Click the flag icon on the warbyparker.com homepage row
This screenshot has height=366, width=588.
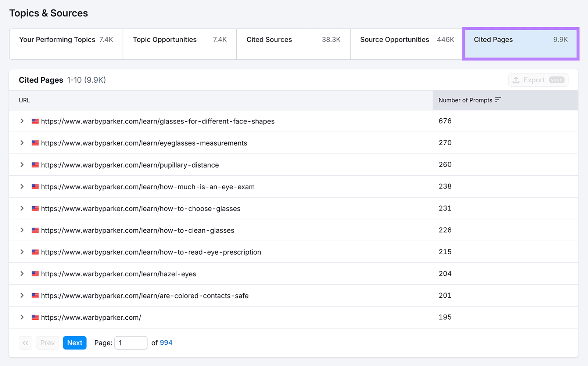tap(35, 317)
